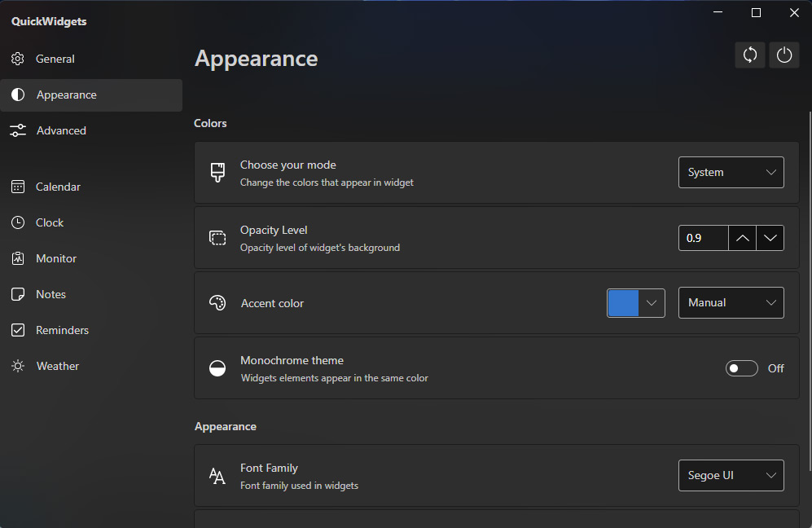
Task: Open the System mode dropdown
Action: tap(731, 173)
